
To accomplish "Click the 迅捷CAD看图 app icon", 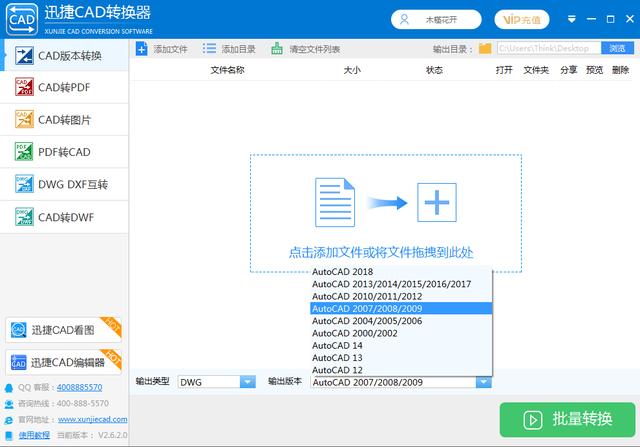I will point(18,330).
